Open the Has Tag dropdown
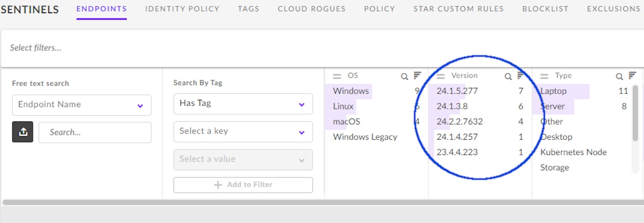 [243, 104]
